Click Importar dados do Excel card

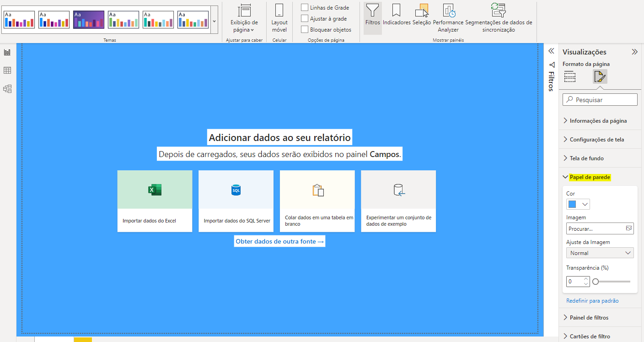point(155,201)
